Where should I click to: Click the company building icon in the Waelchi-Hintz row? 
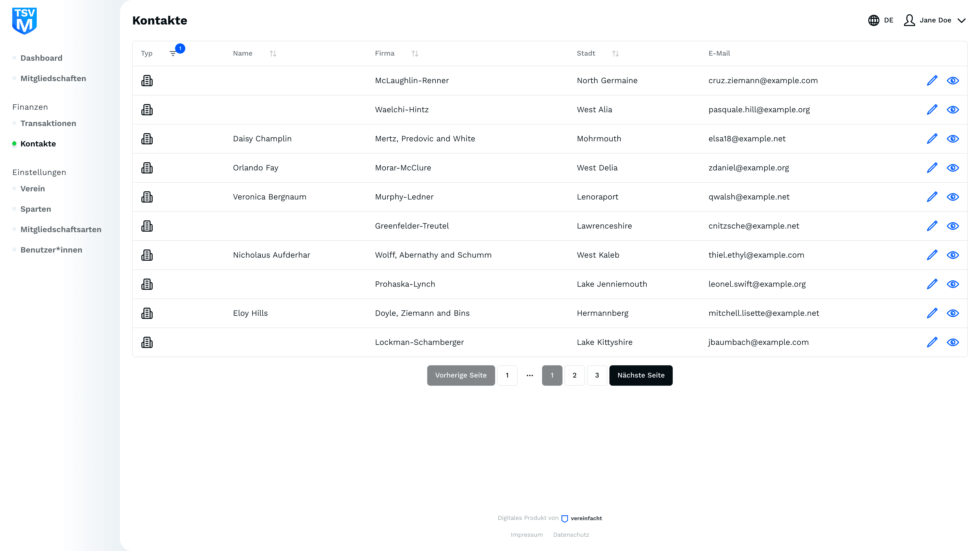click(147, 110)
